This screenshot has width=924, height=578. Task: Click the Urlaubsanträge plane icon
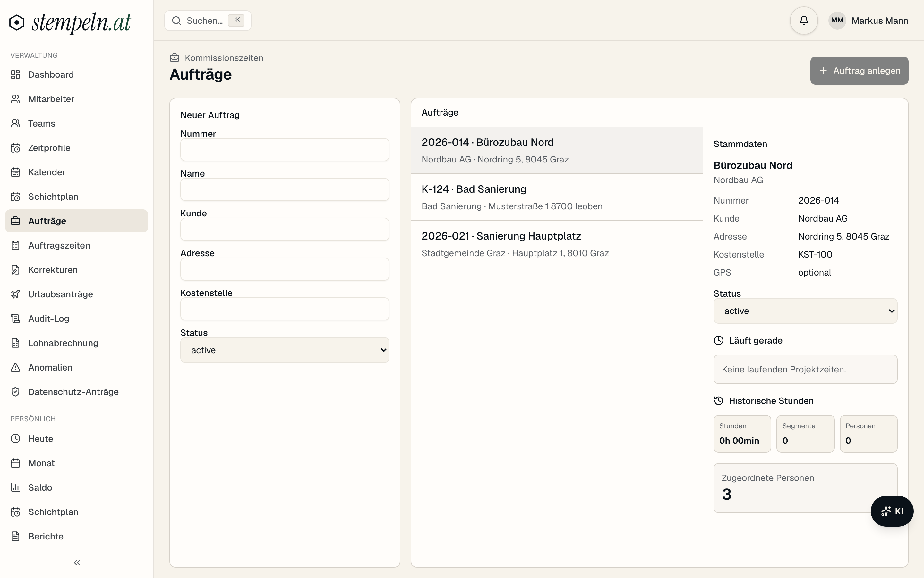click(x=15, y=294)
